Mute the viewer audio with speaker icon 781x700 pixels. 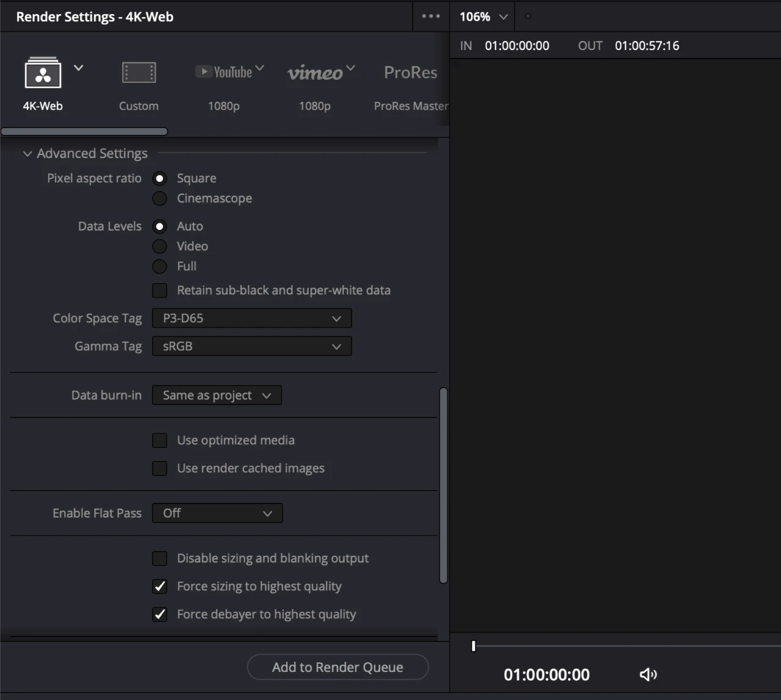point(647,674)
